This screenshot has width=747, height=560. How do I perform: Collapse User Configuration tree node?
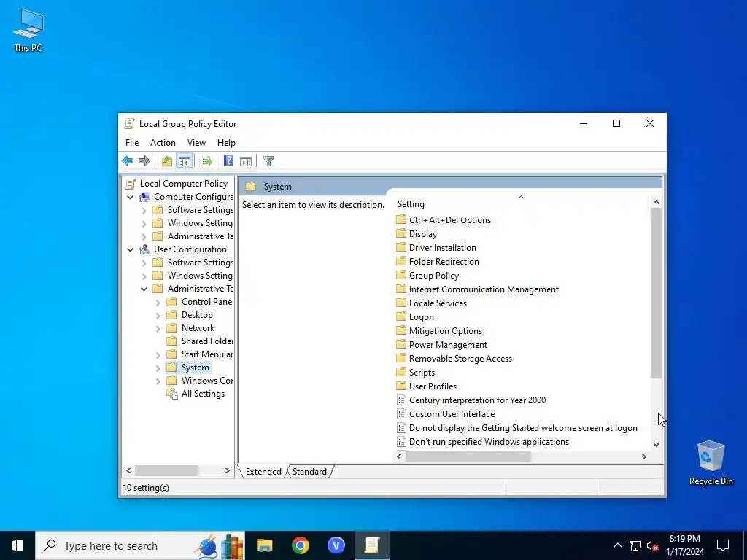pos(130,249)
